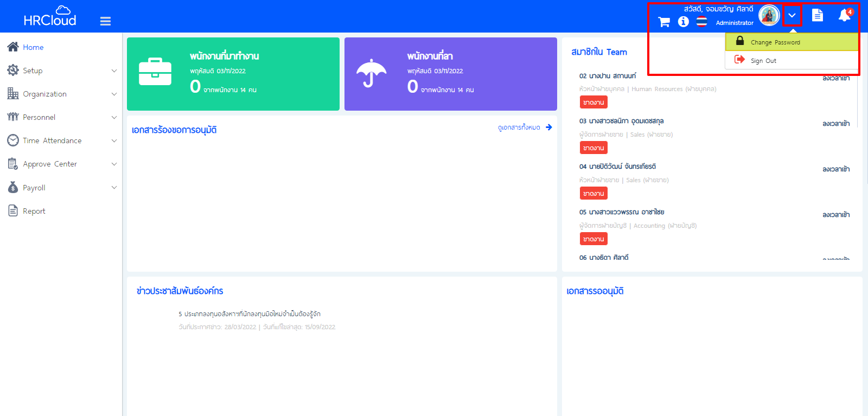Click the สมาชิกใน Team heading
The image size is (868, 416).
point(599,52)
